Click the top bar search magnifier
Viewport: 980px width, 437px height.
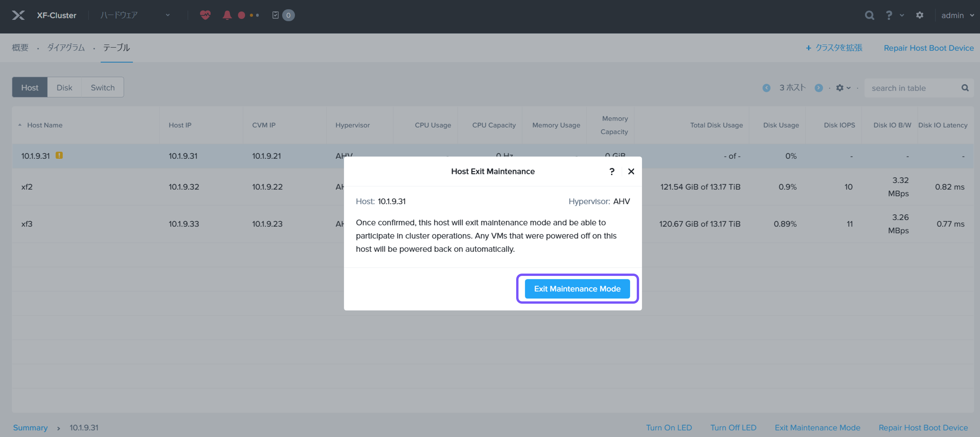[x=869, y=15]
